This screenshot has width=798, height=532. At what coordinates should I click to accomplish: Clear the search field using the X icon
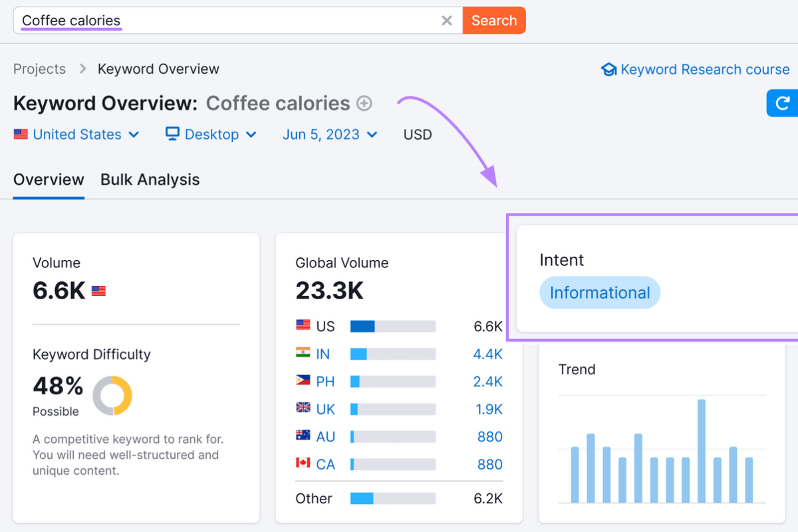pyautogui.click(x=446, y=20)
